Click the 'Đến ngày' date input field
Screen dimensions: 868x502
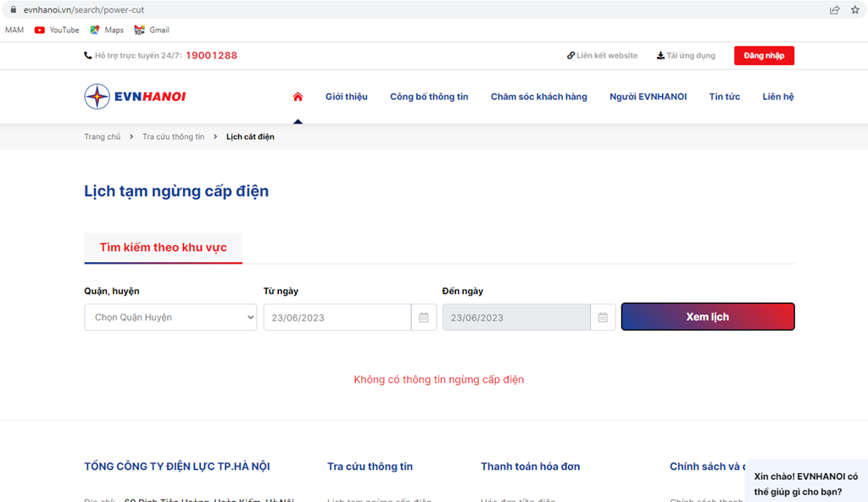[516, 317]
